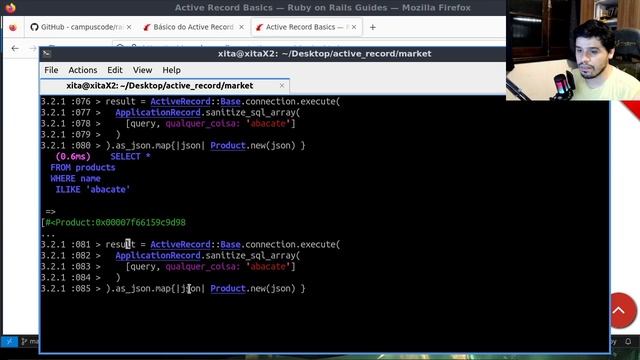Click the ILIKE 'abacate' line

(x=93, y=189)
